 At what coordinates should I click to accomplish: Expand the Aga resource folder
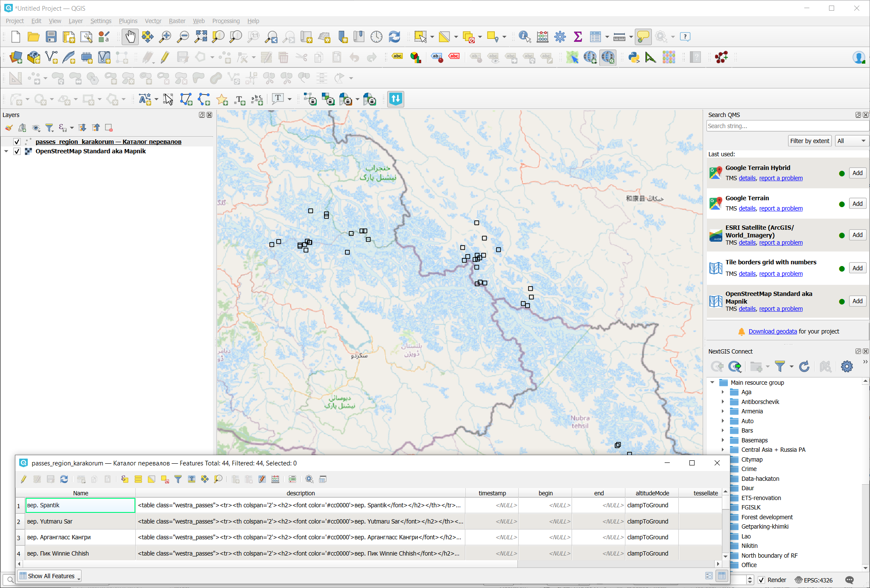723,392
